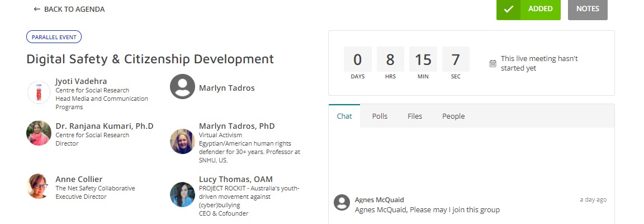Click the checkmark icon on Added button
The image size is (644, 224).
tap(509, 9)
